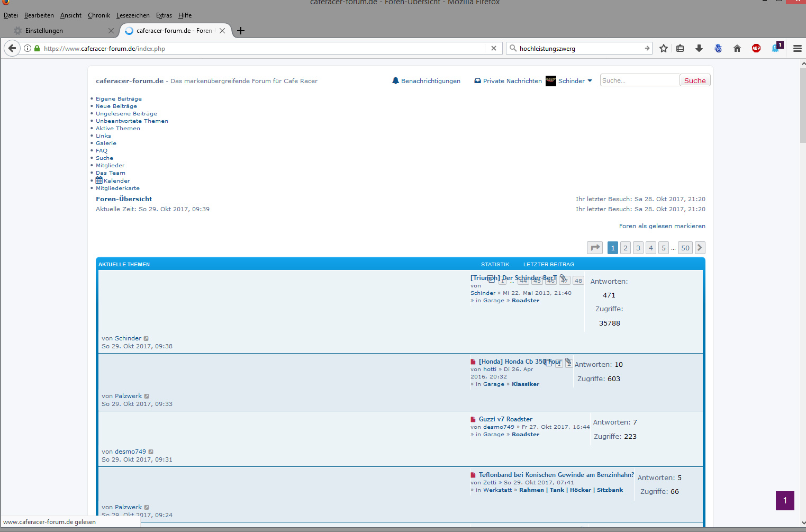Viewport: 806px width, 532px height.
Task: Go back with the browser back arrow
Action: tap(12, 48)
